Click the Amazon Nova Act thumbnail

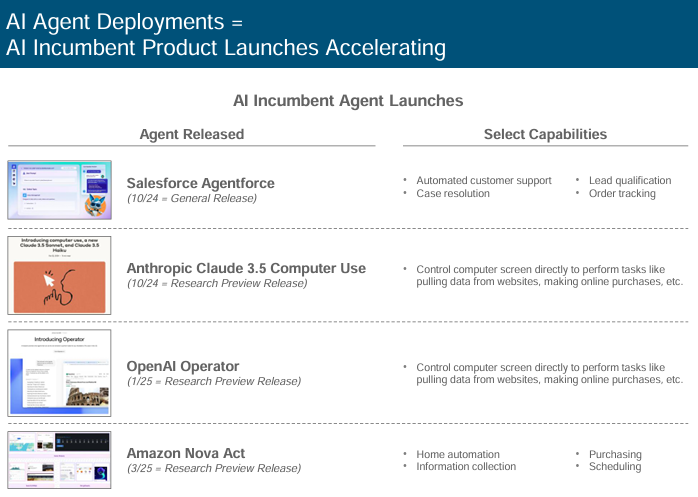(59, 460)
